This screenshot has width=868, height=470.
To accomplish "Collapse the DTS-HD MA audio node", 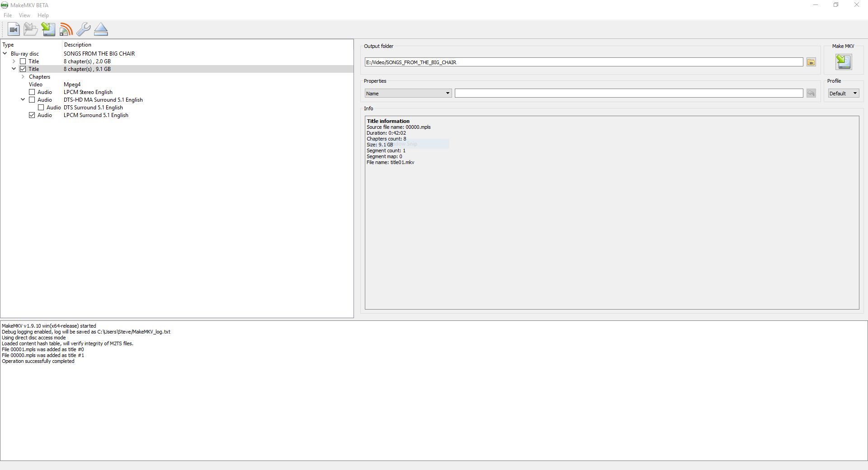I will coord(23,100).
